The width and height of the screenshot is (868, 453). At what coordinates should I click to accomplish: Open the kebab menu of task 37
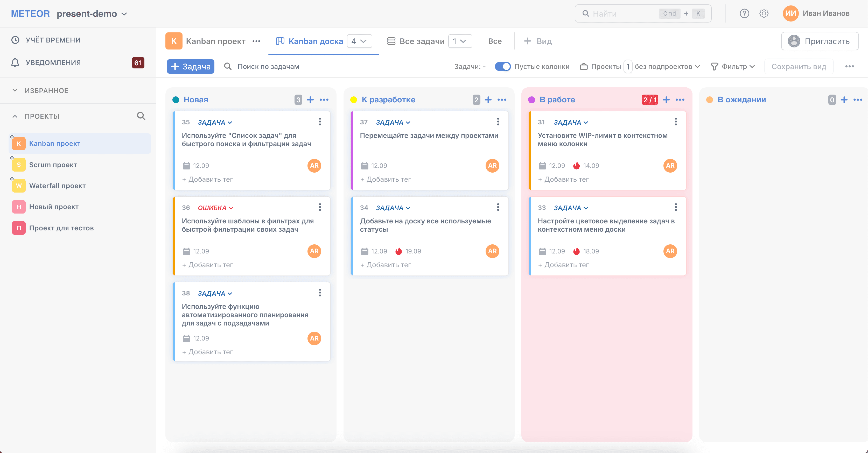[498, 122]
